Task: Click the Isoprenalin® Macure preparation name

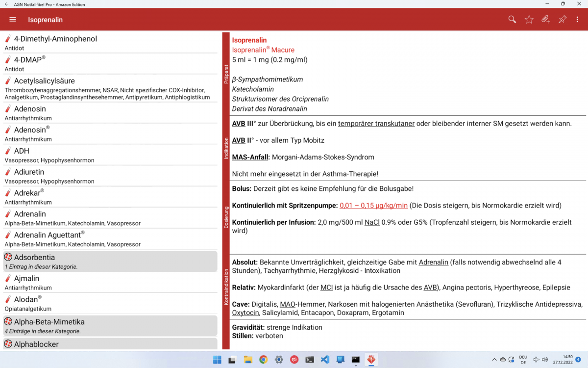Action: click(x=263, y=50)
